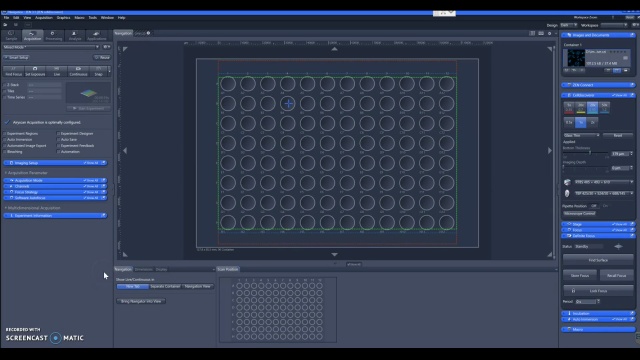Click the Set Exposure camera icon
640x360 pixels.
[x=35, y=69]
